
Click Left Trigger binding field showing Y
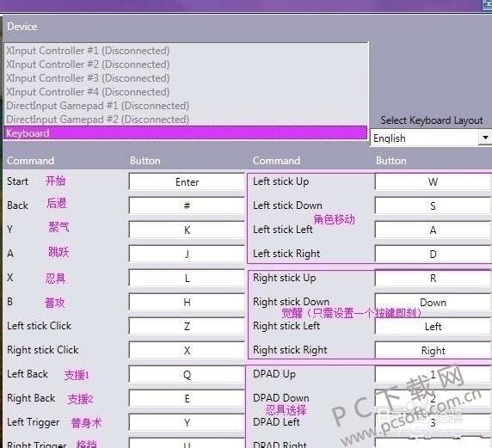tap(187, 422)
